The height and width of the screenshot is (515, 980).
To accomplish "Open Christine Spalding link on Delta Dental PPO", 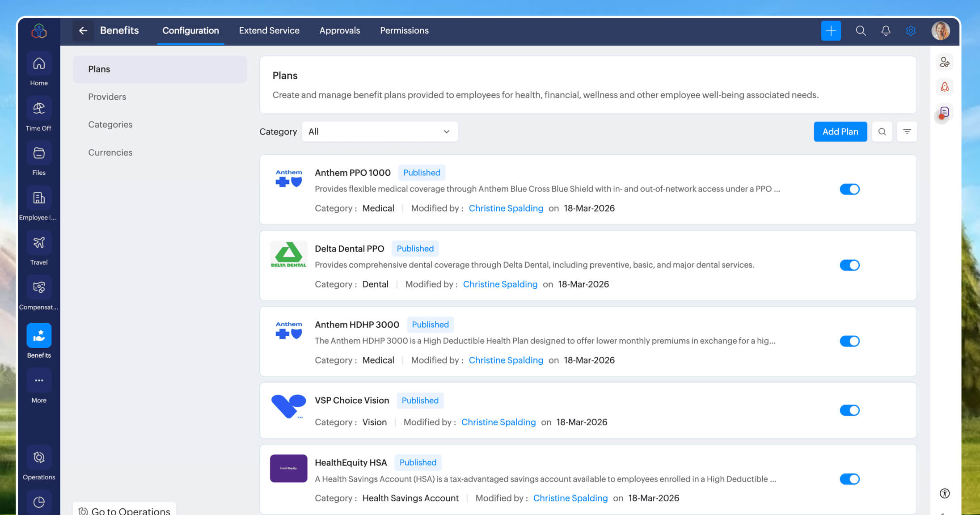I will point(500,284).
